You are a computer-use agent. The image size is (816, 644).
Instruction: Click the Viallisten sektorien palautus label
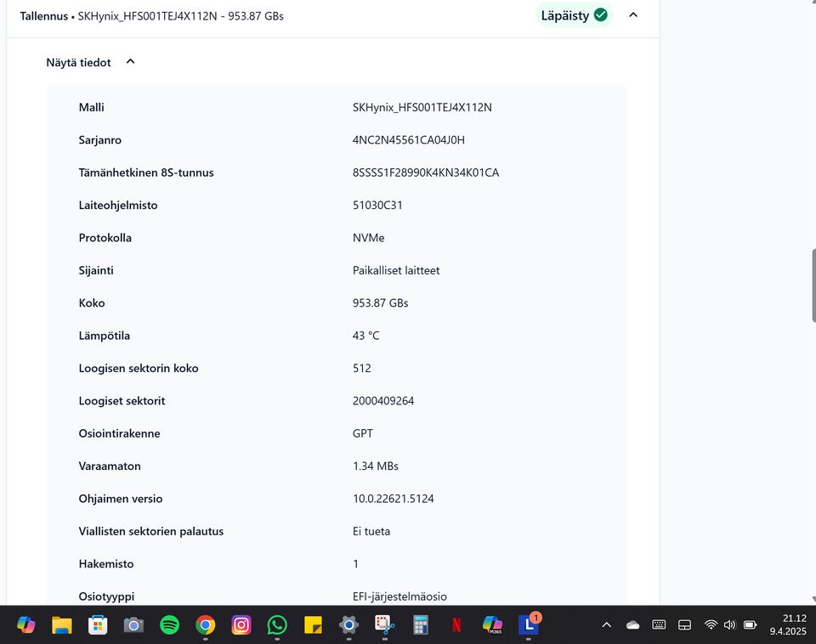tap(151, 531)
